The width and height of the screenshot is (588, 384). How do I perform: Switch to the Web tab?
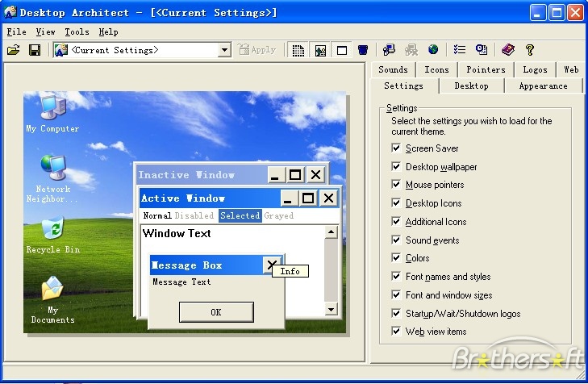point(571,69)
